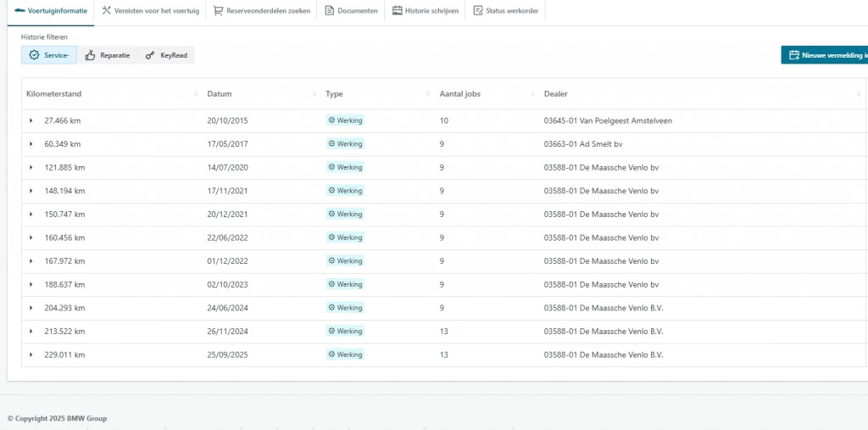
Task: Sort the table by Kilometerstand column
Action: click(x=54, y=94)
